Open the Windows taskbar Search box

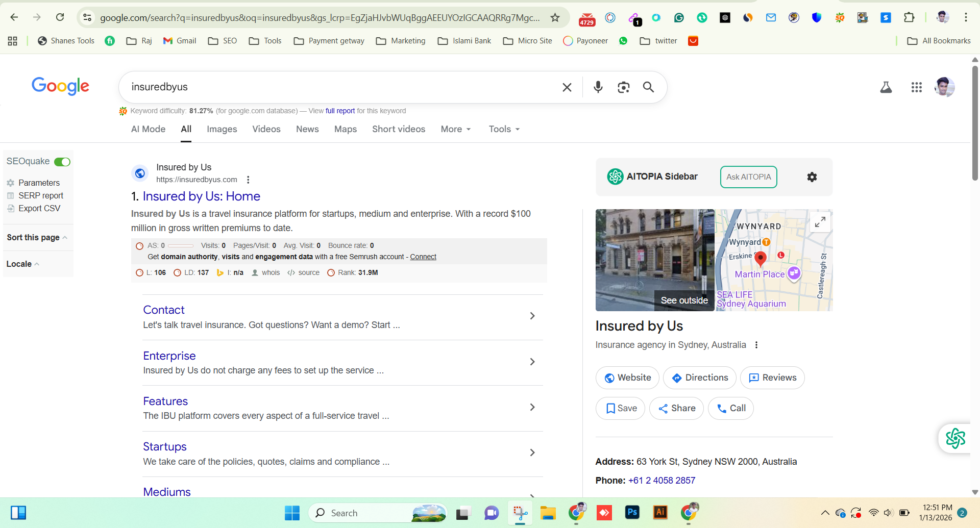(377, 513)
